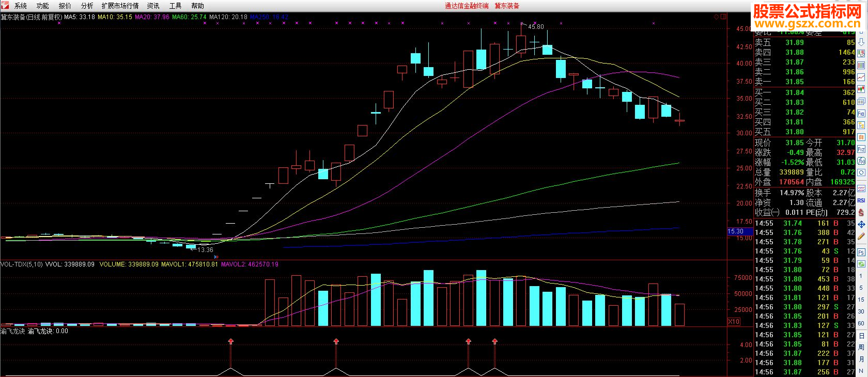
Task: Open the 扩展市场行情 menu
Action: pos(120,6)
